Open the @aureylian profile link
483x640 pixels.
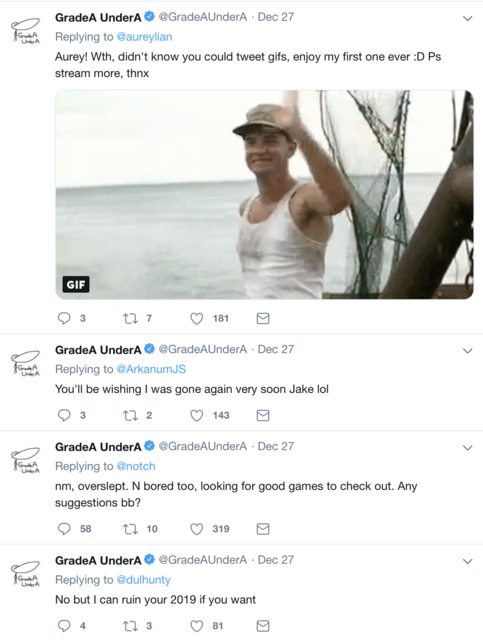(x=145, y=37)
